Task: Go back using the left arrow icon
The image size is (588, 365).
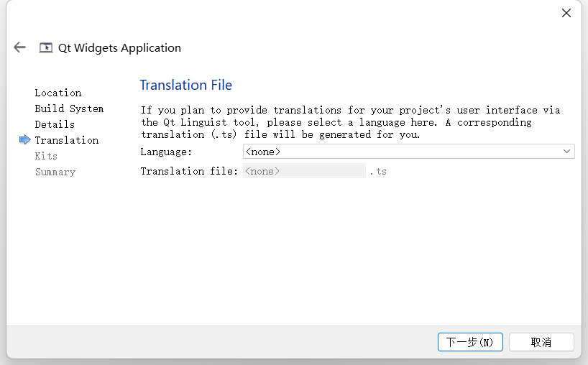Action: 19,47
